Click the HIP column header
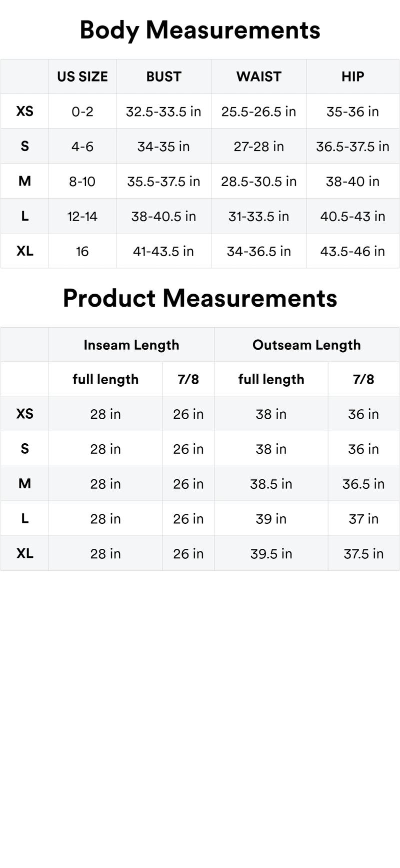Image resolution: width=400 pixels, height=868 pixels. (x=352, y=77)
